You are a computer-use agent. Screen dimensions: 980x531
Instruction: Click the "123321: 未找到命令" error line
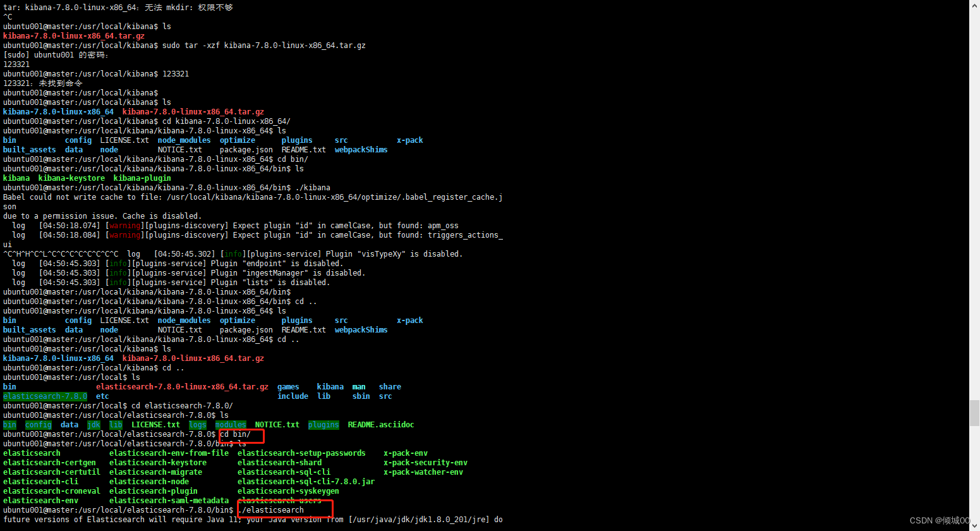(43, 83)
